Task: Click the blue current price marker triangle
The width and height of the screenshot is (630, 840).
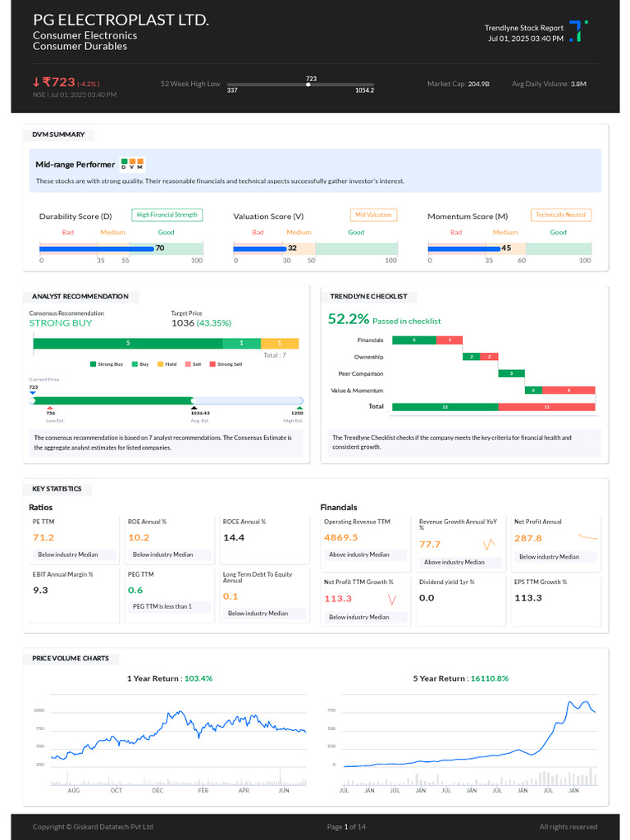Action: [x=33, y=393]
